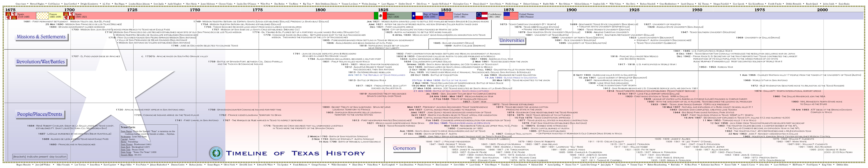
Task: Select the France 1685-1690 flag icon
Action: coord(42,15)
